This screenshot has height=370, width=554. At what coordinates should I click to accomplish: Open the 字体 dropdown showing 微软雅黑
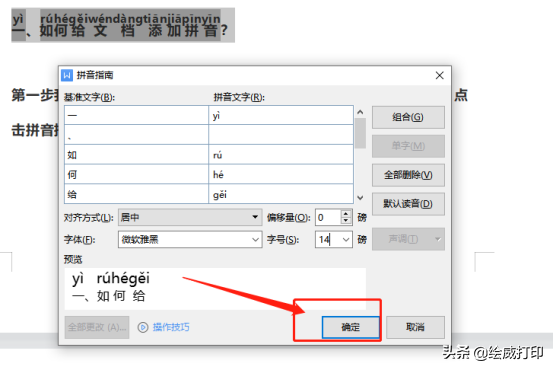coord(190,240)
